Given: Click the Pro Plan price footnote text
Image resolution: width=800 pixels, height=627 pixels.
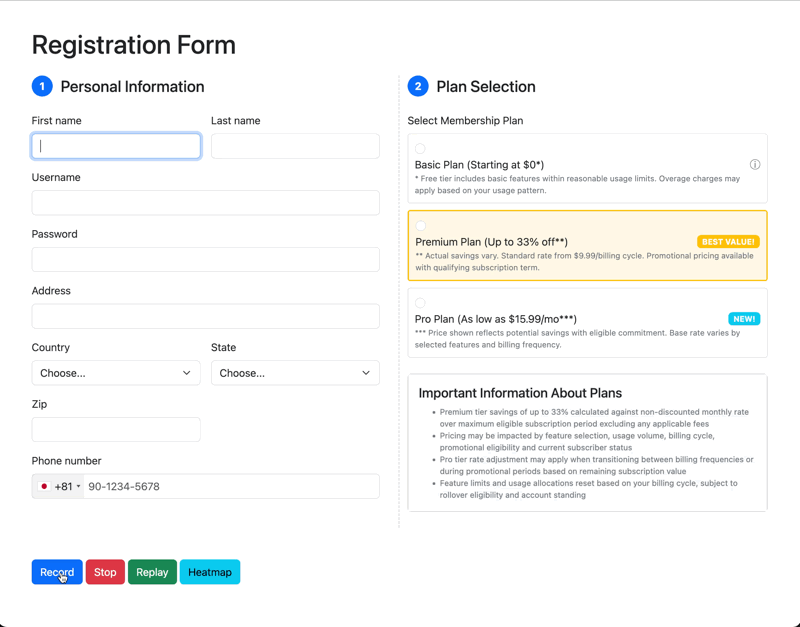Looking at the screenshot, I should (x=577, y=339).
